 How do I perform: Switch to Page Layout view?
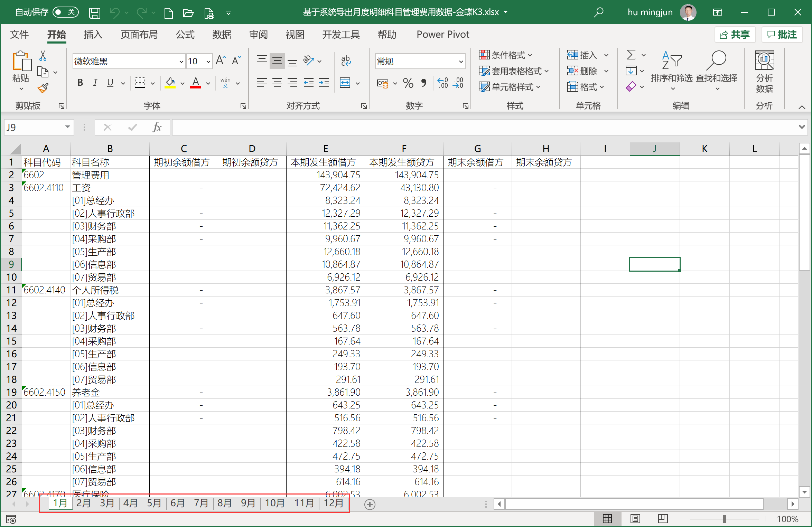tap(635, 519)
